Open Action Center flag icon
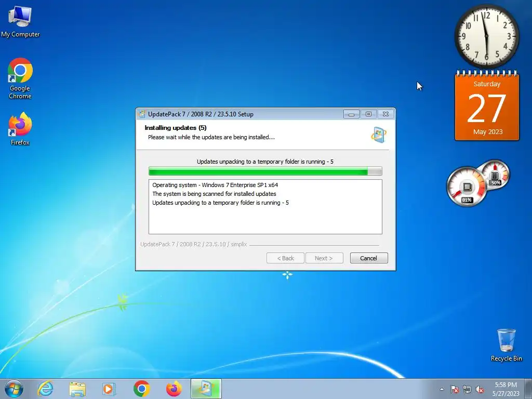 click(x=454, y=389)
